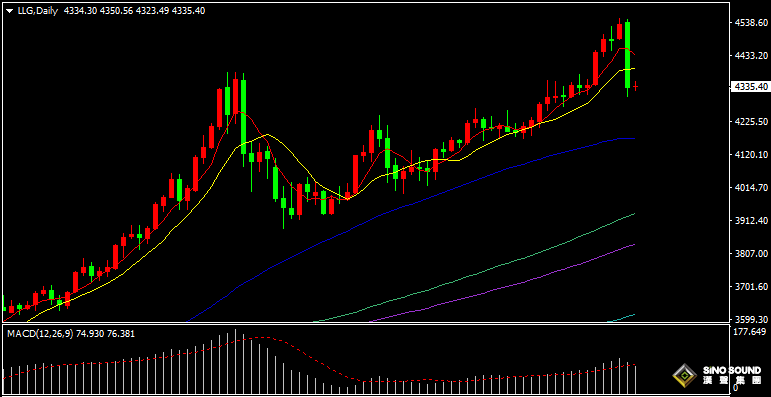Click the current price label 4335.40
Viewport: 771px width, 397px height.
750,87
